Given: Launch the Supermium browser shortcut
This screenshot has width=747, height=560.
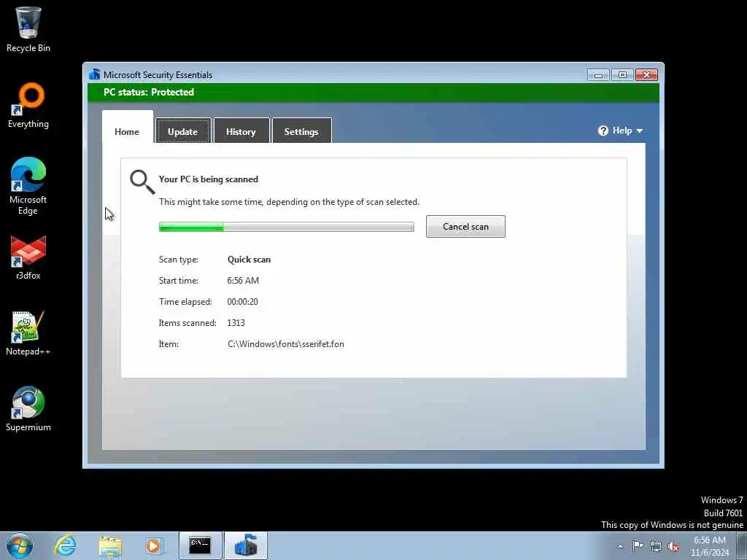Looking at the screenshot, I should point(28,409).
